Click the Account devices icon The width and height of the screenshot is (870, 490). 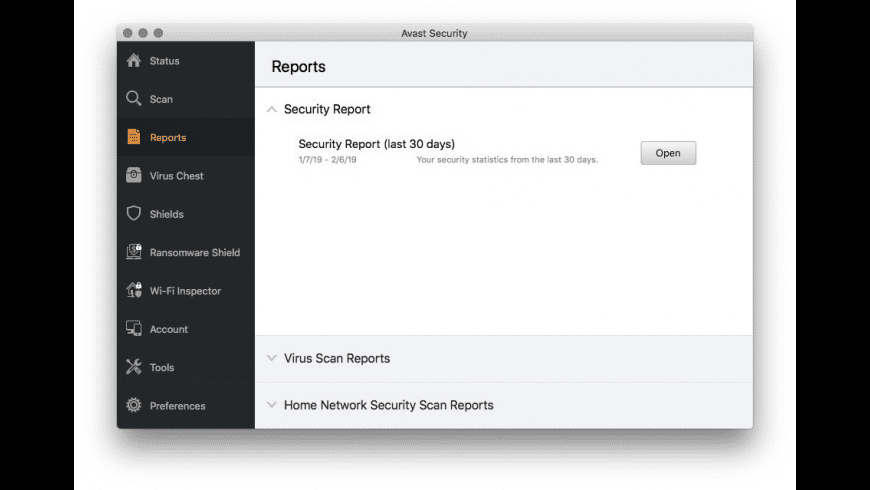(x=134, y=328)
